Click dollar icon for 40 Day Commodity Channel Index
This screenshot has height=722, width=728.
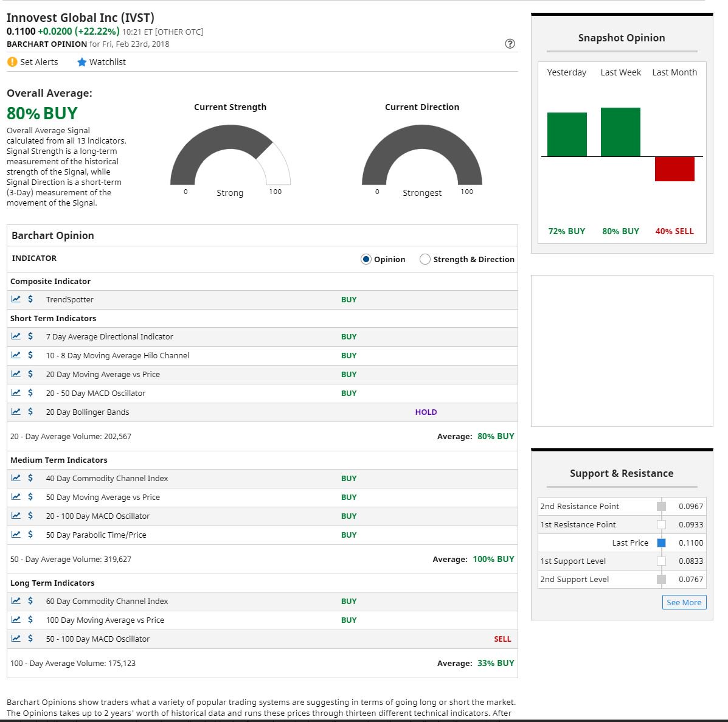coord(30,477)
